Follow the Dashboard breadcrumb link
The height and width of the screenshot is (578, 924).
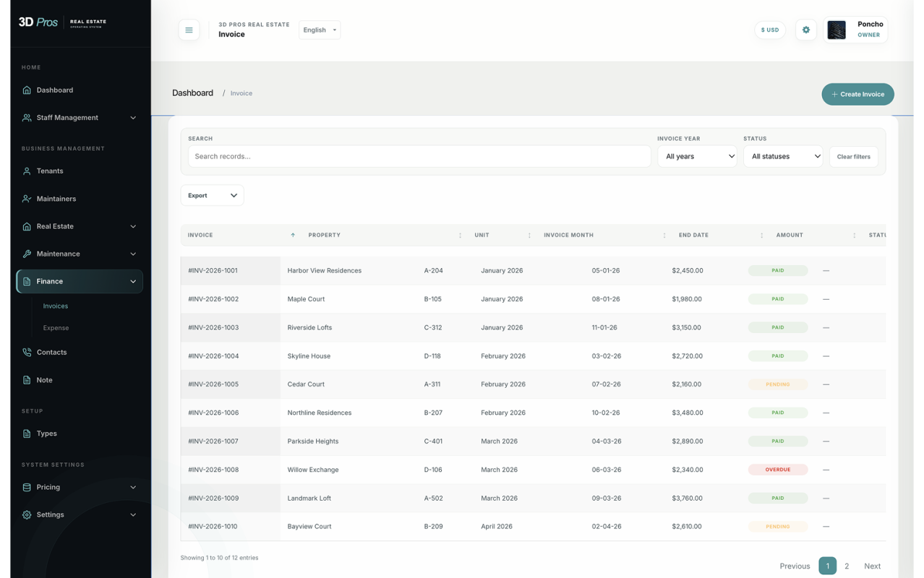[192, 93]
